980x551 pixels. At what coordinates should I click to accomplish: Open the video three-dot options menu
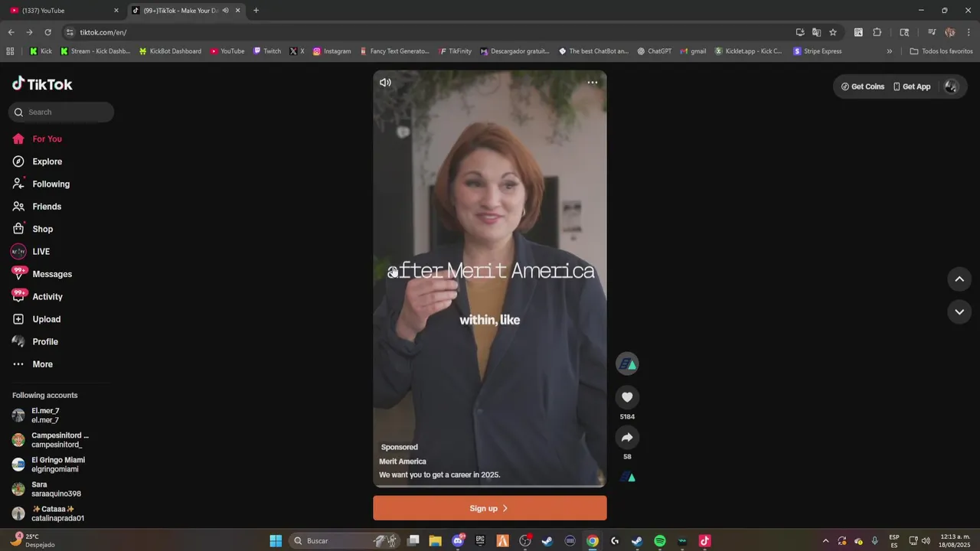point(593,83)
